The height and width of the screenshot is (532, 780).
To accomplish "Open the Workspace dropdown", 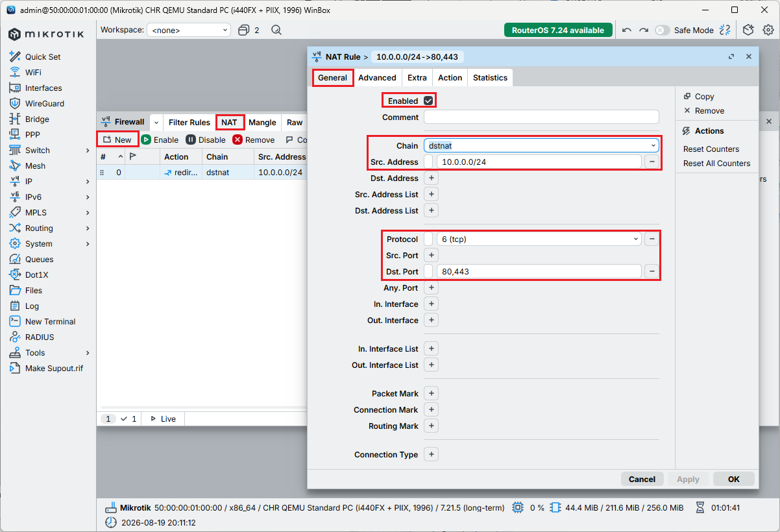I will pos(189,30).
